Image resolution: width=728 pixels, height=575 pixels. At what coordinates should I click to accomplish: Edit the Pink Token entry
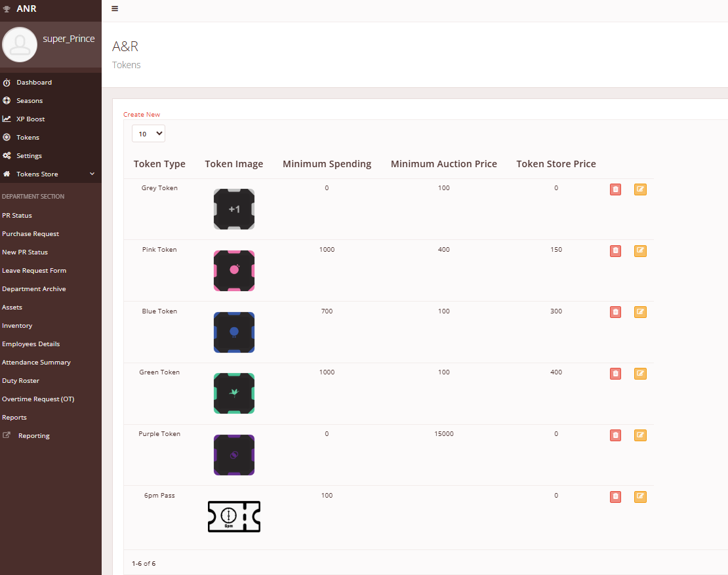click(x=640, y=251)
